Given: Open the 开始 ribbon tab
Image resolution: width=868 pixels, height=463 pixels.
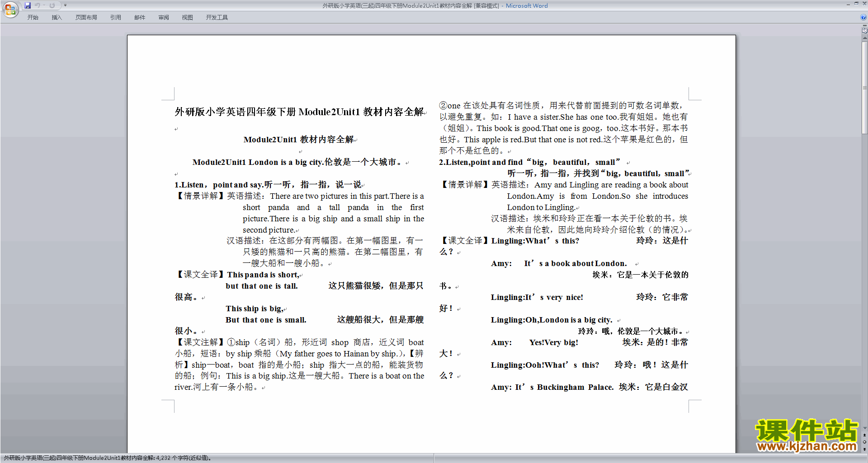Looking at the screenshot, I should [x=33, y=18].
